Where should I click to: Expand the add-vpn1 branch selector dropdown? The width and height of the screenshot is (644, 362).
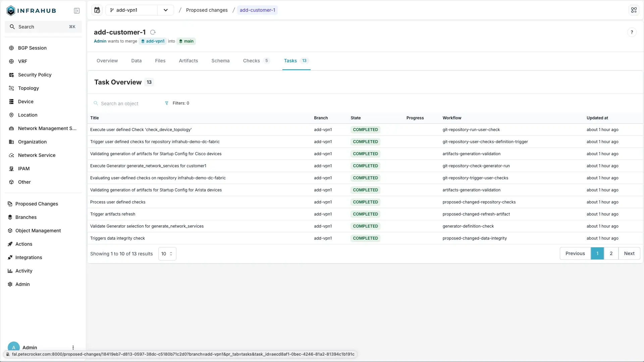pos(166,10)
